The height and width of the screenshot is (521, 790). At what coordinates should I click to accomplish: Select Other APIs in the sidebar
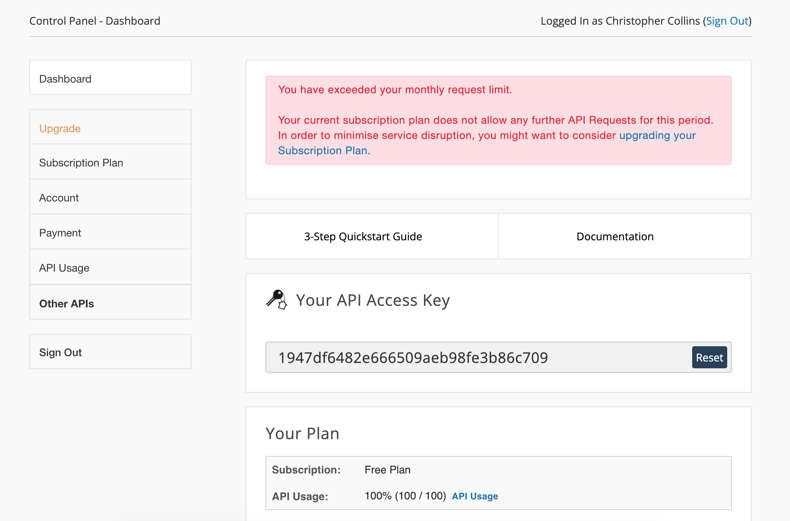point(110,303)
